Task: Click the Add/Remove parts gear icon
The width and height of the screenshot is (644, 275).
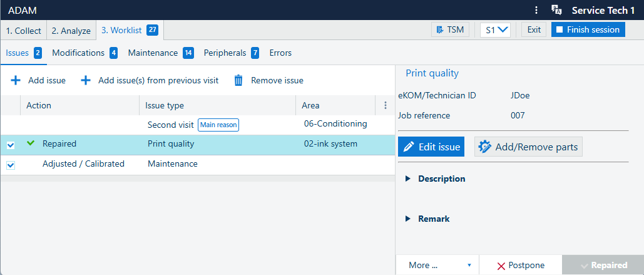Action: click(x=484, y=147)
